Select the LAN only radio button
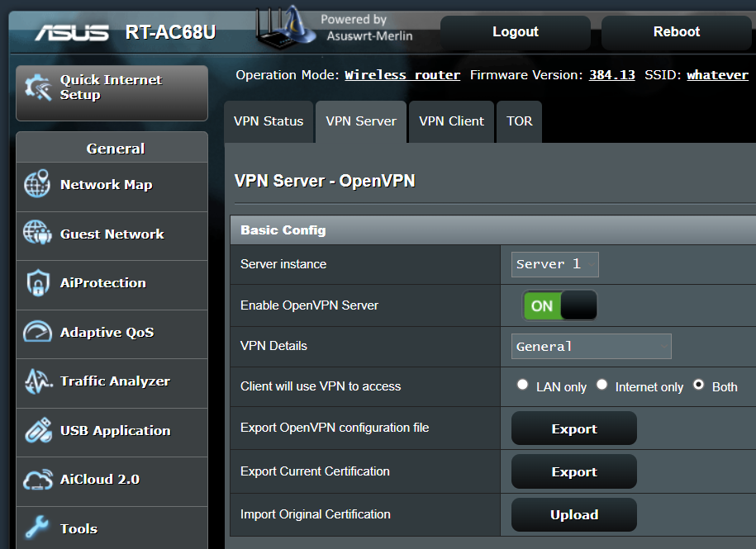Screen dimensions: 756x549 522,383
